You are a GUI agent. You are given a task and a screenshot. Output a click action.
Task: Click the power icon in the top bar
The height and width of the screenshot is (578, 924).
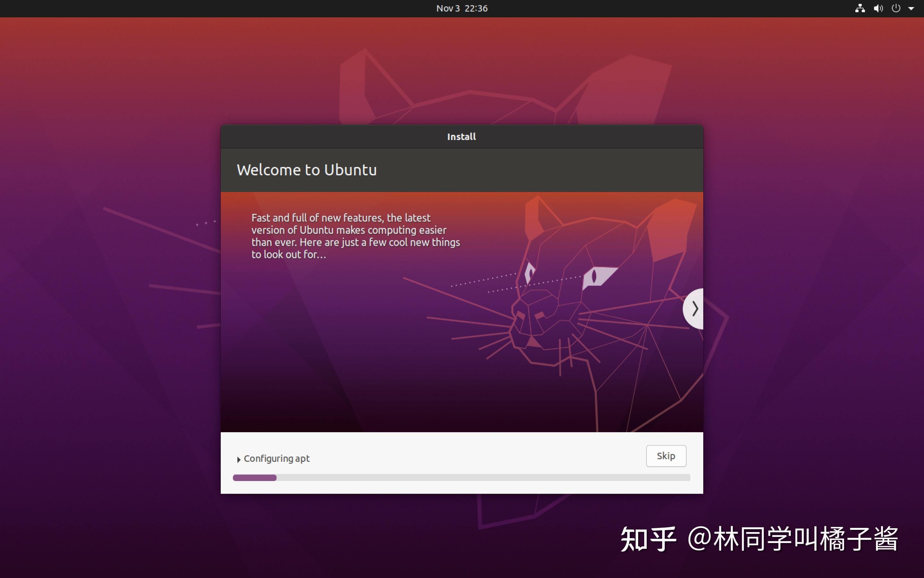[896, 8]
